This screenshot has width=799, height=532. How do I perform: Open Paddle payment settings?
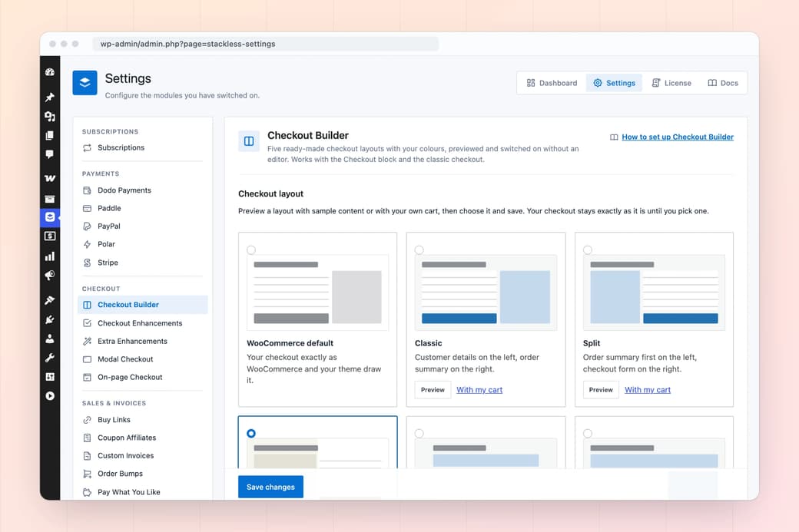[x=142, y=208]
